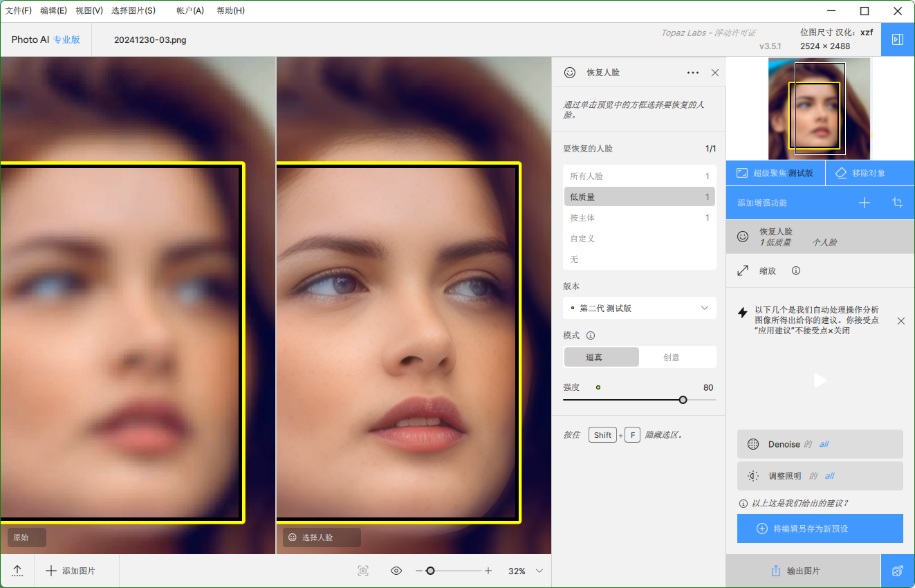Open the 编辑(E) menu
Viewport: 915px width, 588px height.
(54, 10)
